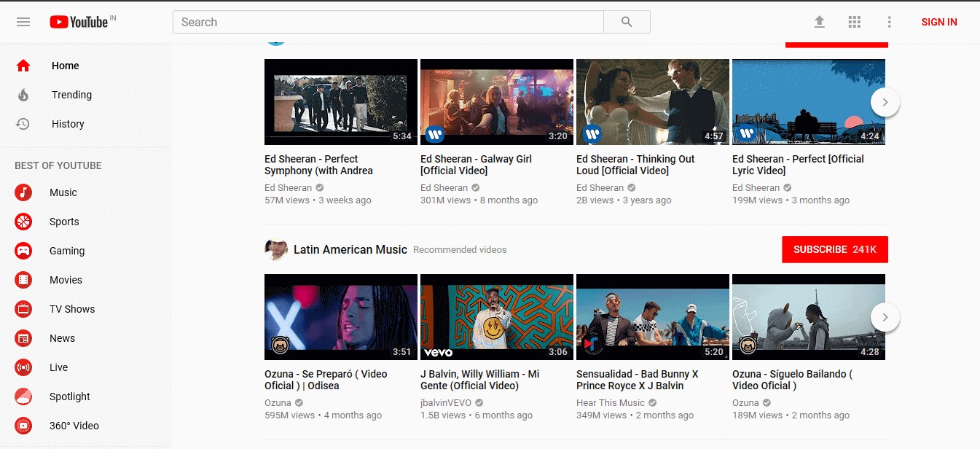The height and width of the screenshot is (449, 980).
Task: Open 'Sensualidad - Bad Bunny' video title
Action: (x=638, y=380)
